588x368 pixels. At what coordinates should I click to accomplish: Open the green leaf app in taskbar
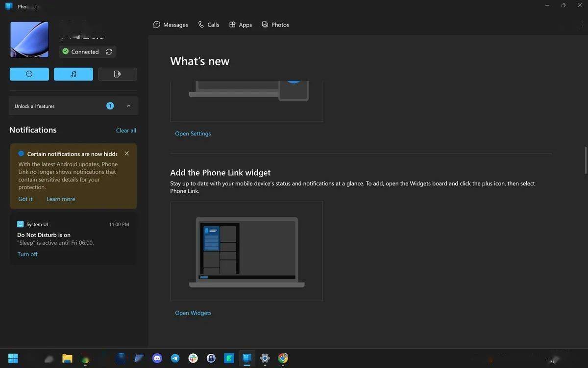pos(229,358)
